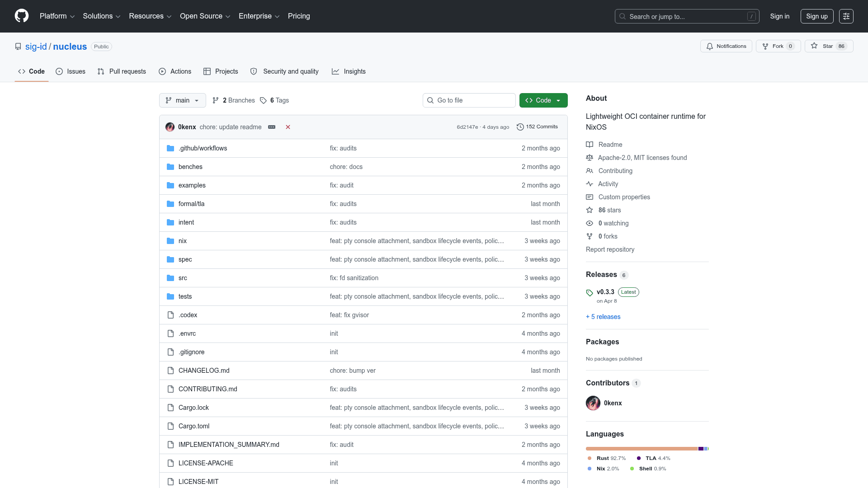Click the folder icon beside intent

coord(170,222)
